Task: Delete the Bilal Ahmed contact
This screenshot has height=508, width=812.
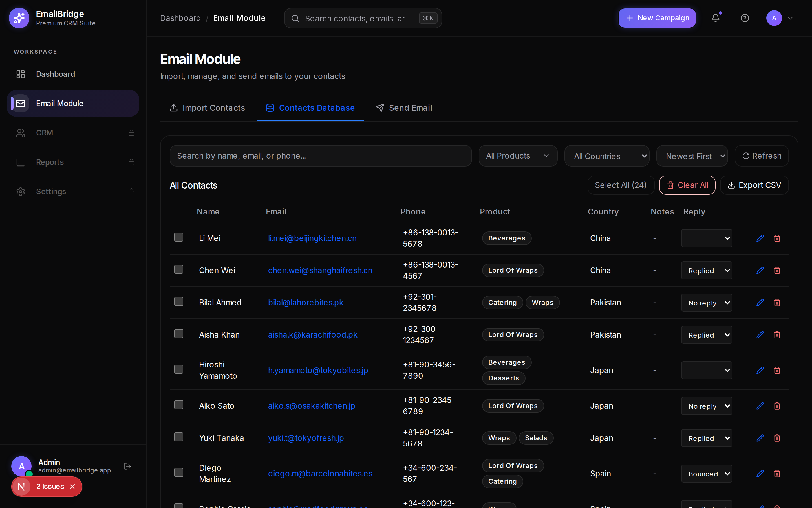Action: [x=777, y=303]
